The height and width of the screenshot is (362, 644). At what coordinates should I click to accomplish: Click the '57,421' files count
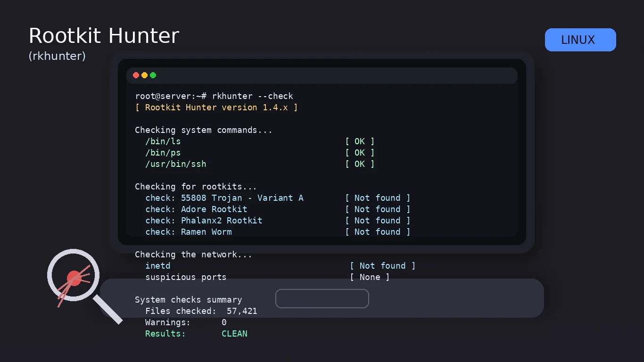coord(242,311)
